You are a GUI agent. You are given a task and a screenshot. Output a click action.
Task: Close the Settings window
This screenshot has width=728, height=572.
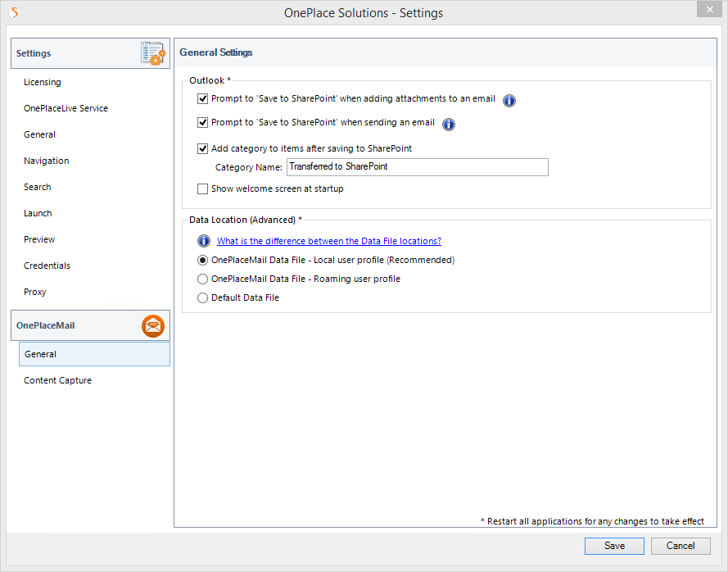coord(710,9)
